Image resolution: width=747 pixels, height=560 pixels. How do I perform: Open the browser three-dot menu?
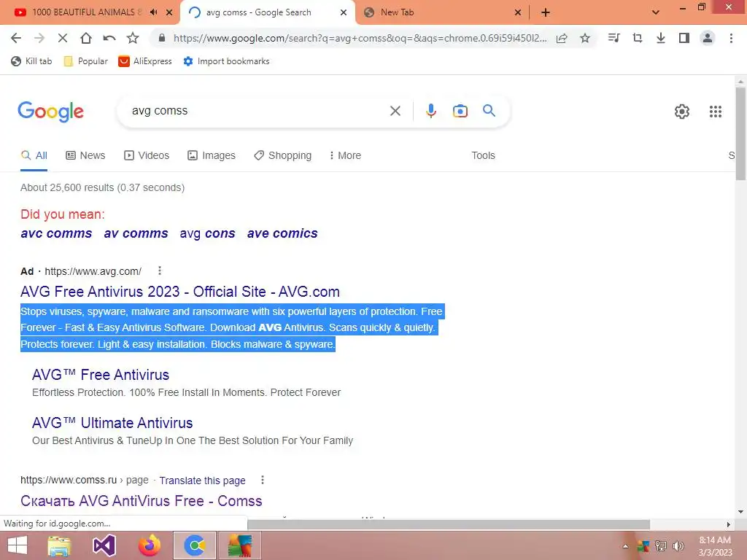tap(731, 38)
